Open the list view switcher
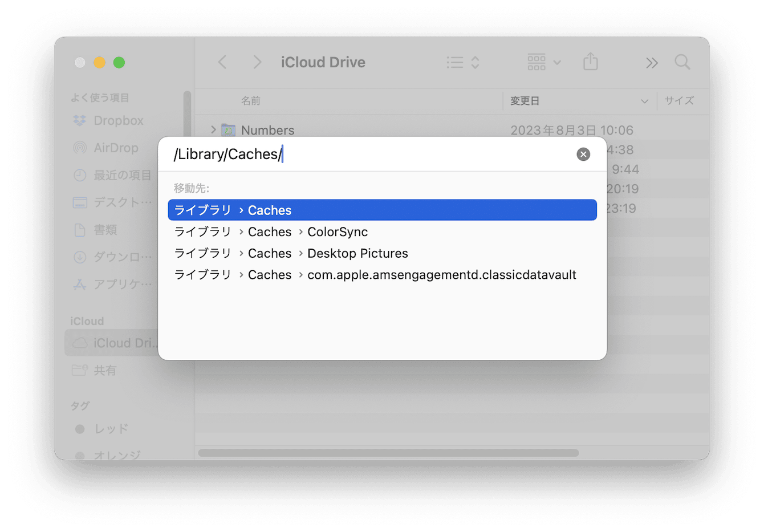Screen dimensions: 764x532 [x=462, y=62]
